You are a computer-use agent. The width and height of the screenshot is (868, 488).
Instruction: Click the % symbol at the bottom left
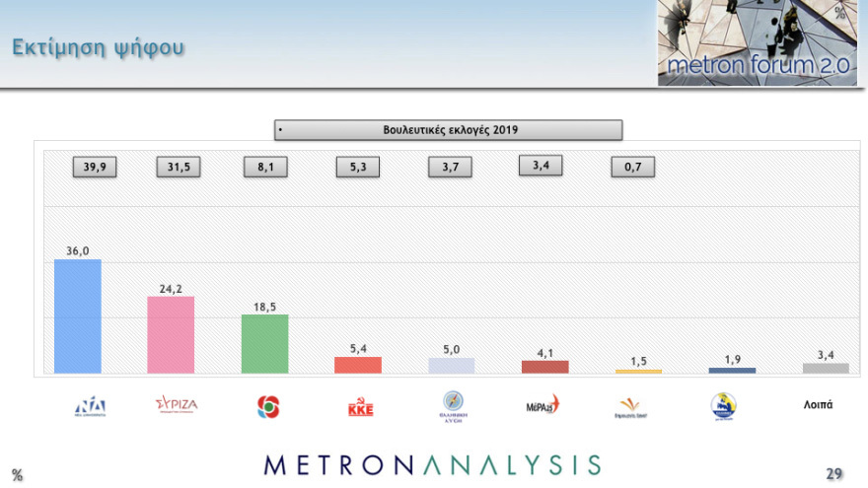17,475
